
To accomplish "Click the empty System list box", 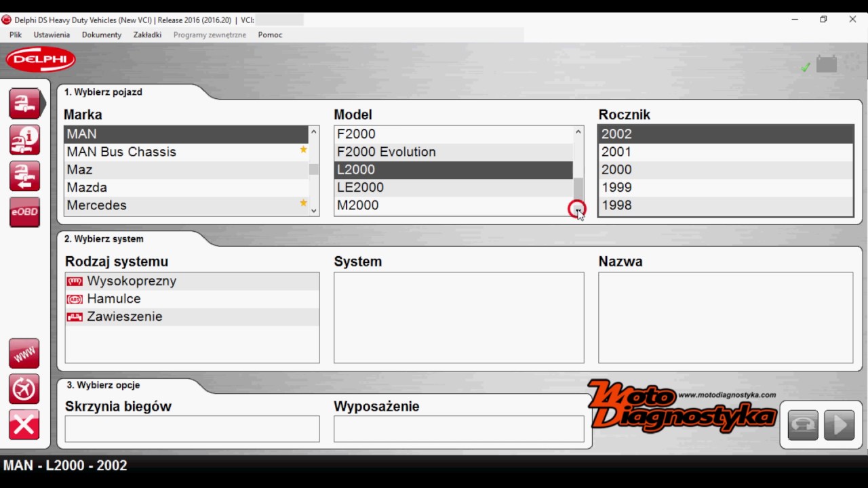I will 459,317.
